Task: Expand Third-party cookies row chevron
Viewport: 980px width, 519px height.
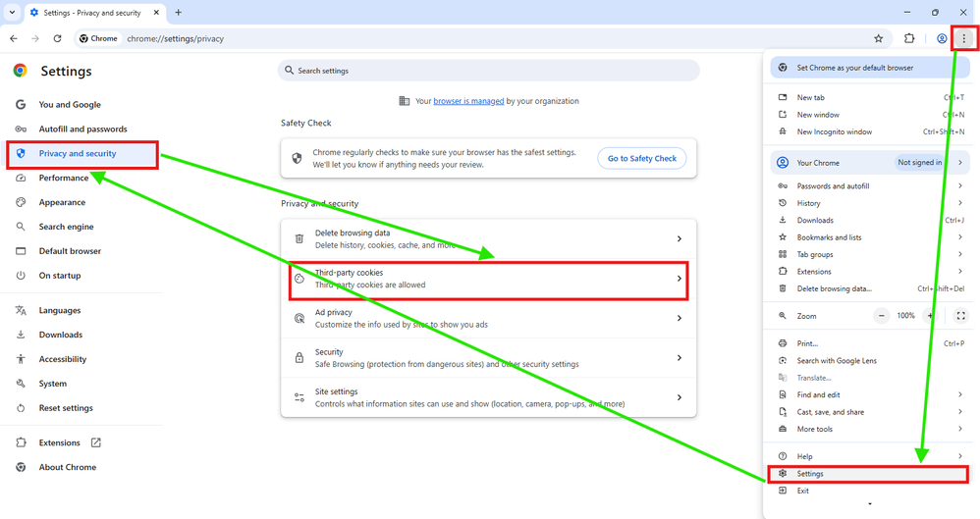Action: [x=680, y=279]
